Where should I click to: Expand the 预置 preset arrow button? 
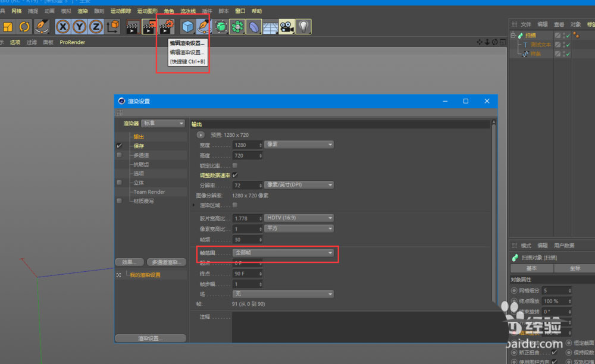(201, 135)
